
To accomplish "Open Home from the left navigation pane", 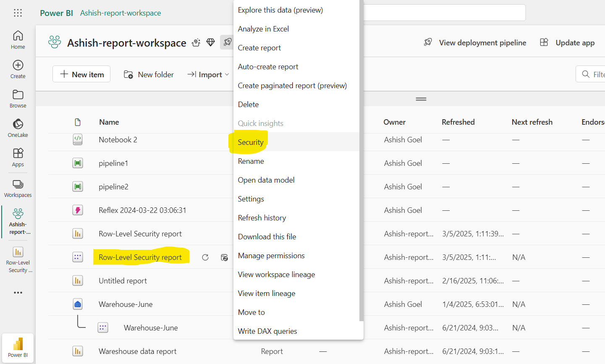I will point(18,40).
